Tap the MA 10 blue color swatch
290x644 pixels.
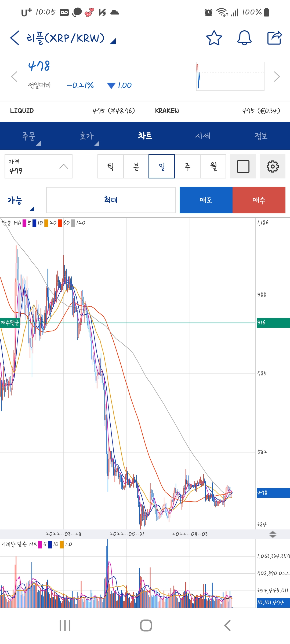pyautogui.click(x=34, y=223)
